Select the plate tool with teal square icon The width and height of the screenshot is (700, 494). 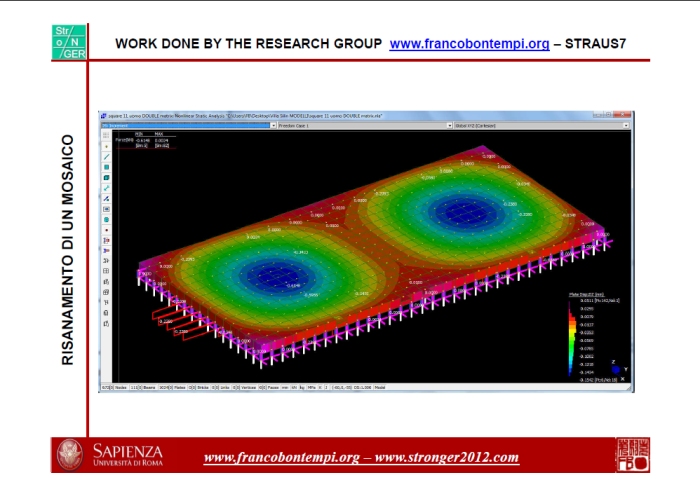[x=106, y=167]
